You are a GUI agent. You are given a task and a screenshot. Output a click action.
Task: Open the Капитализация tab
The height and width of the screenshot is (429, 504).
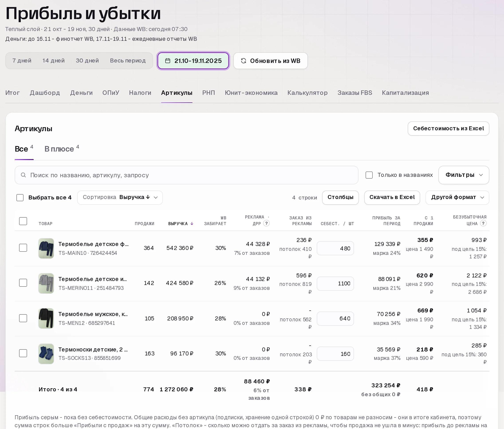pyautogui.click(x=405, y=93)
